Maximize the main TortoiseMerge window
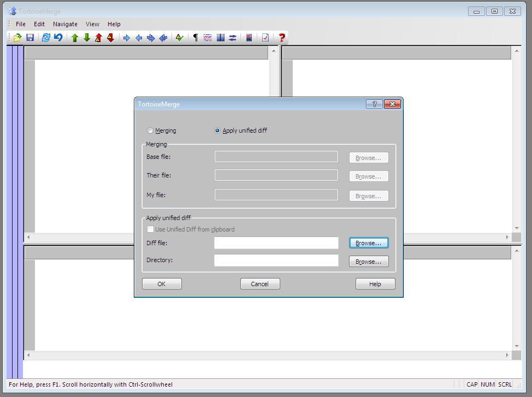The height and width of the screenshot is (397, 532). tap(495, 11)
